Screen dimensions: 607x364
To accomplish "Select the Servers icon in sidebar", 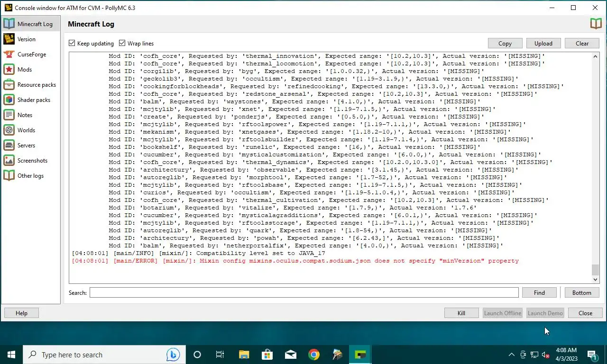I will 9,146.
